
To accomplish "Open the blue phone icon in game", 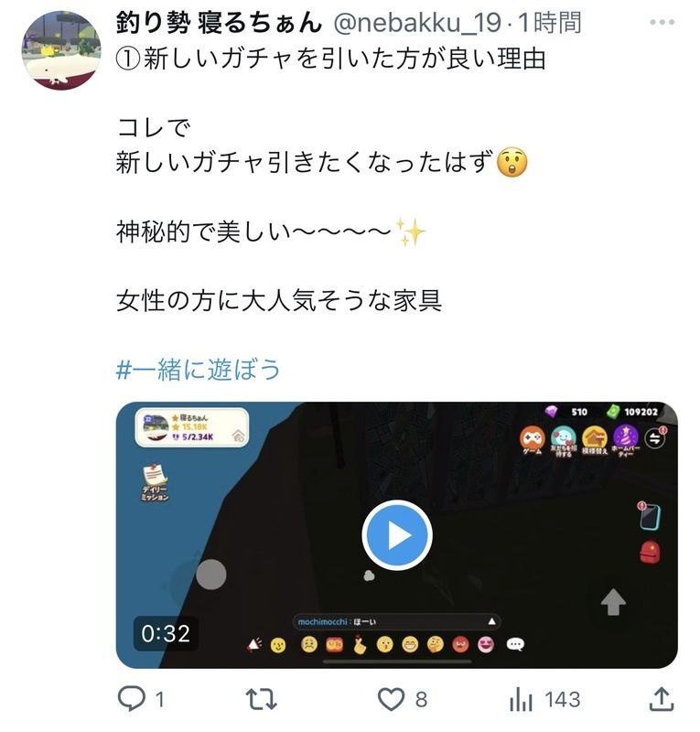I will tap(650, 516).
